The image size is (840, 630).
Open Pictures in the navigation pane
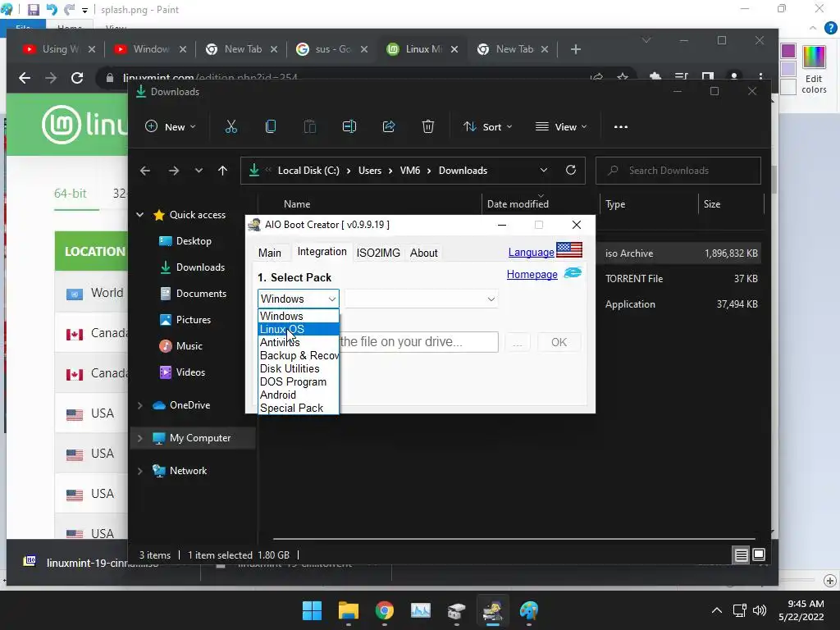coord(185,320)
